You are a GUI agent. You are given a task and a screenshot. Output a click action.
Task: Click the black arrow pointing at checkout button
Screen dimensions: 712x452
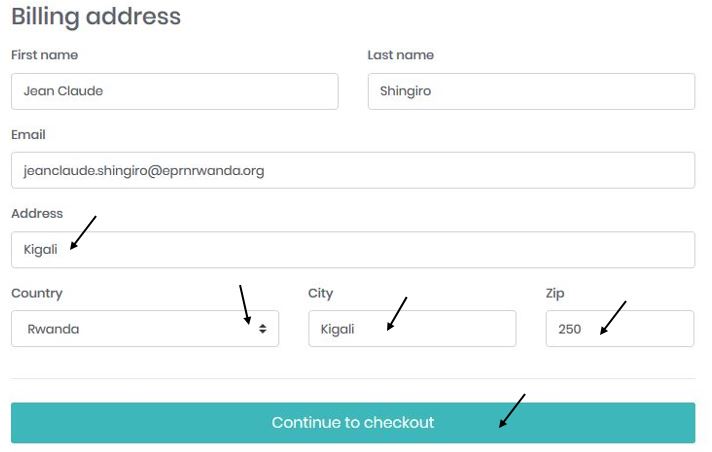512,410
